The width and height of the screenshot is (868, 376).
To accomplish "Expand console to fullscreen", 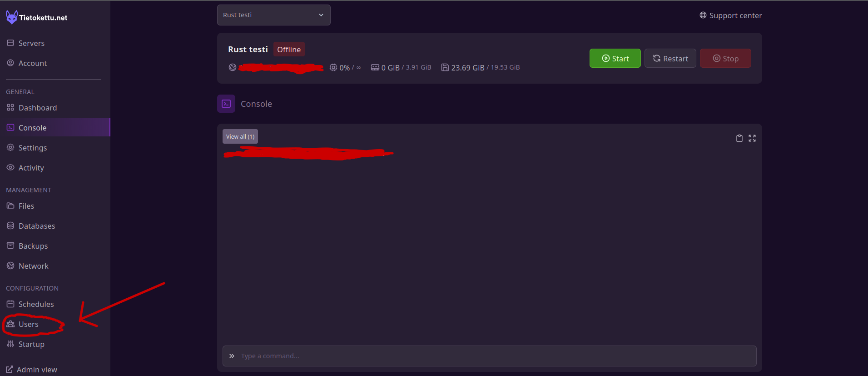I will [x=752, y=138].
